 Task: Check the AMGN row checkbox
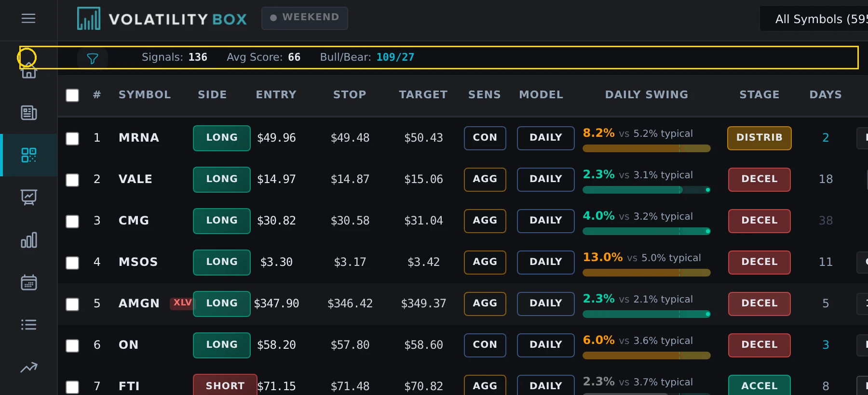pyautogui.click(x=72, y=304)
